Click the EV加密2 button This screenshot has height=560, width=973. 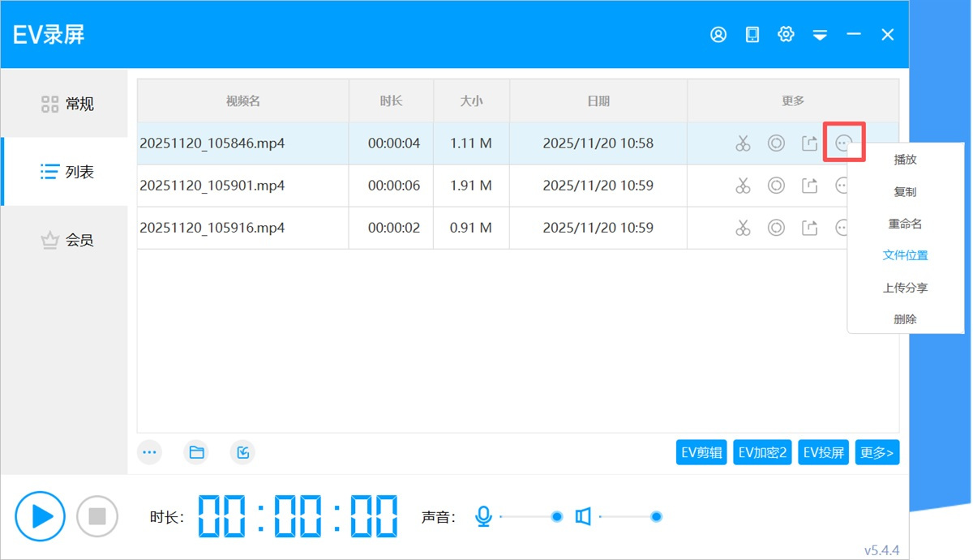762,452
